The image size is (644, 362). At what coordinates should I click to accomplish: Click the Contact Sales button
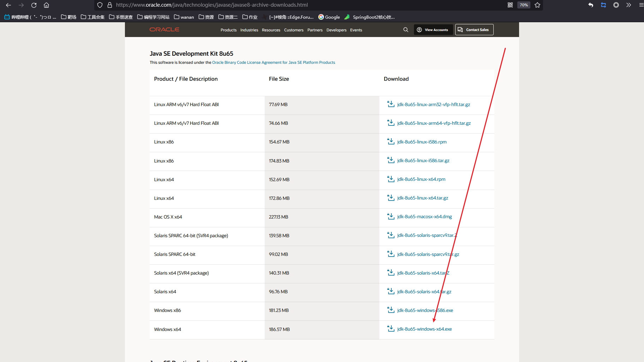[x=474, y=30]
